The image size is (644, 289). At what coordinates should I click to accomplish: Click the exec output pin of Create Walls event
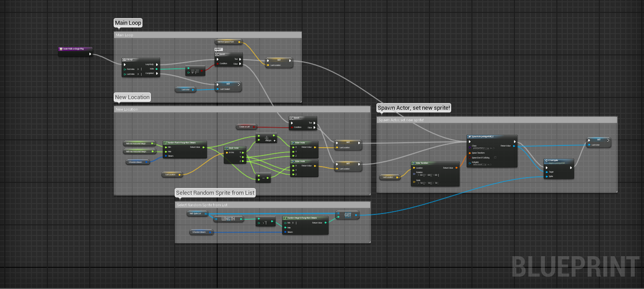[90, 54]
